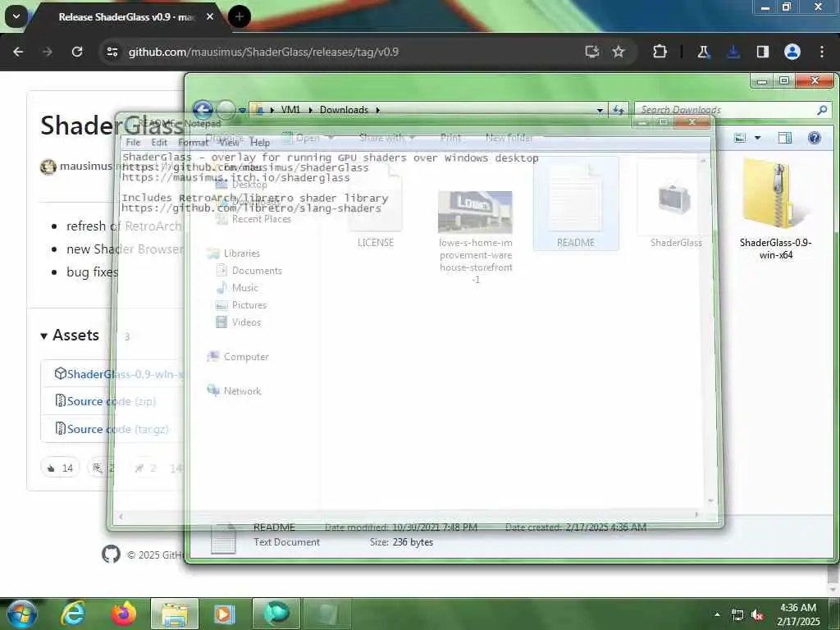Viewport: 840px width, 630px height.
Task: Change Explorer view icon
Action: [740, 138]
